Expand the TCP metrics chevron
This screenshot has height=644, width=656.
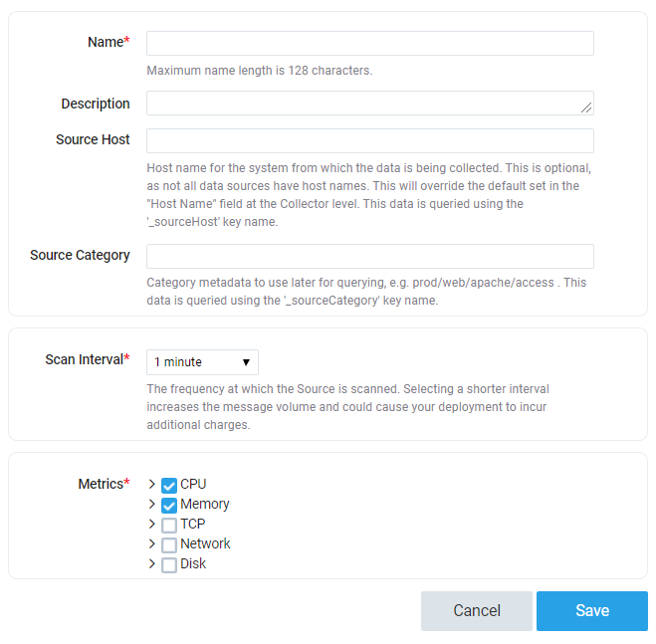152,525
